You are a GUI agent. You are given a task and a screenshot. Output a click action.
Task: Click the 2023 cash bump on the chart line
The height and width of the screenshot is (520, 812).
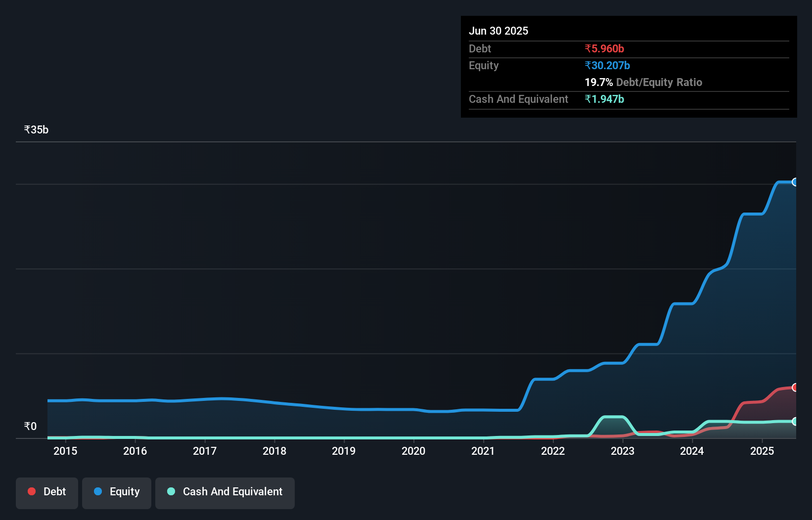tap(612, 418)
